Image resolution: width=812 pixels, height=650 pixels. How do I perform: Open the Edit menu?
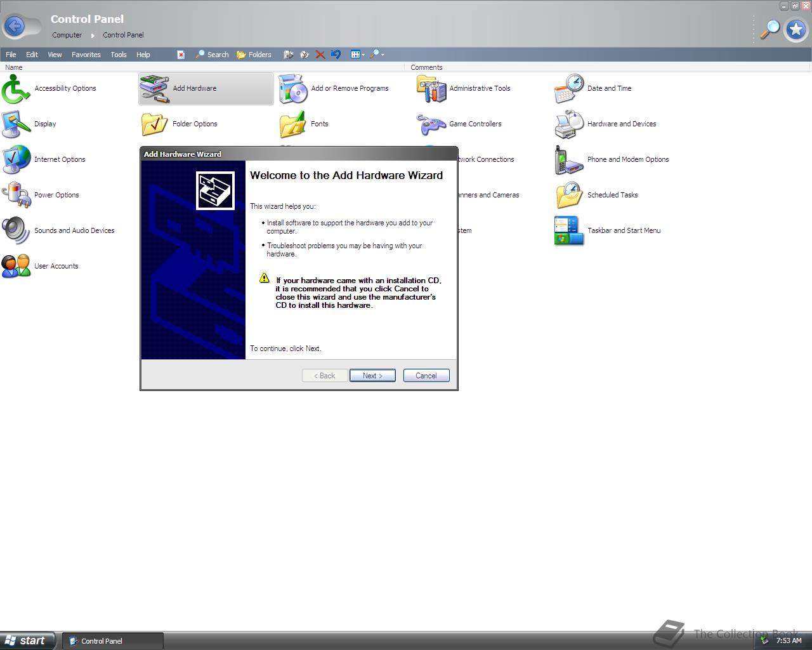click(x=32, y=55)
